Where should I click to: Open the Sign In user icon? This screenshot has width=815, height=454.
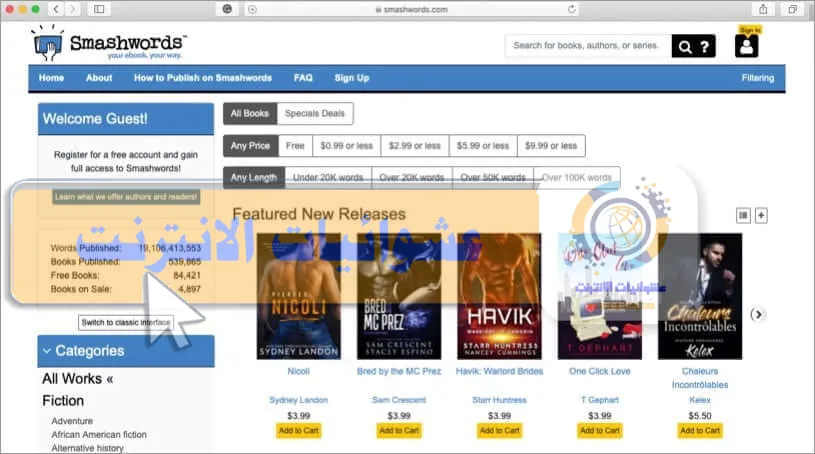coord(746,46)
